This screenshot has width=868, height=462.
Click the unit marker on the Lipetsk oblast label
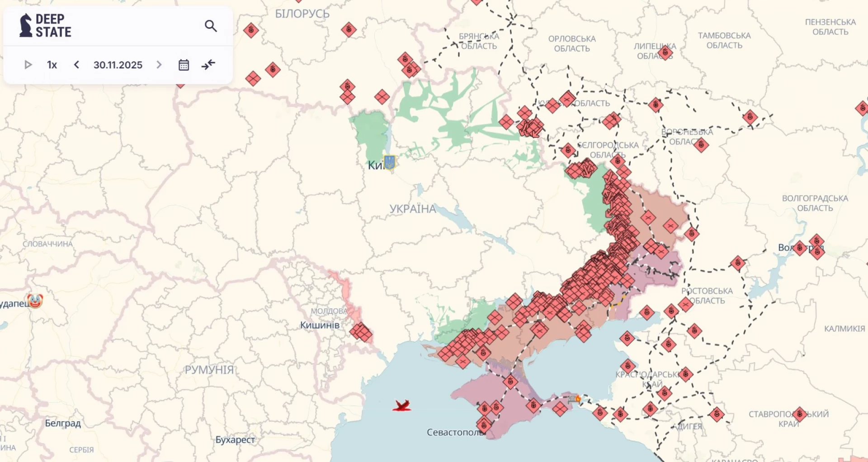click(665, 53)
